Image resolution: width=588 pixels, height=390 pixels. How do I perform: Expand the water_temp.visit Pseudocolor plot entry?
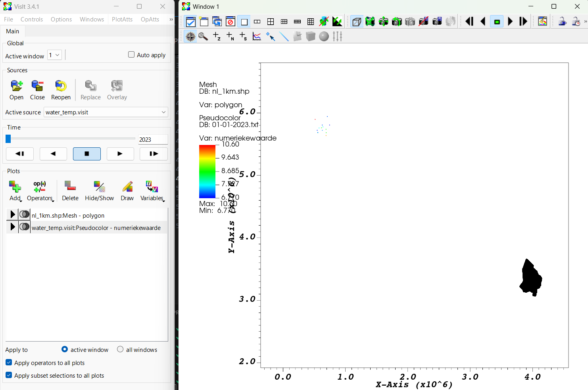pyautogui.click(x=12, y=227)
